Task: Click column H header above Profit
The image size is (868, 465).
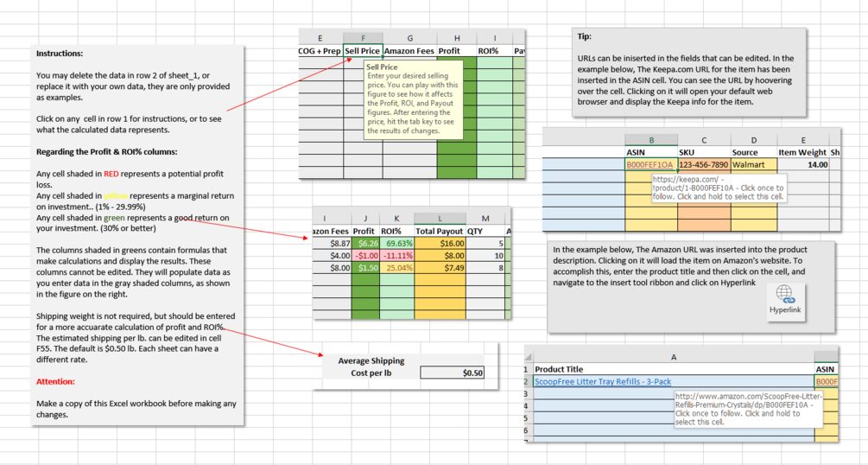Action: (x=457, y=38)
